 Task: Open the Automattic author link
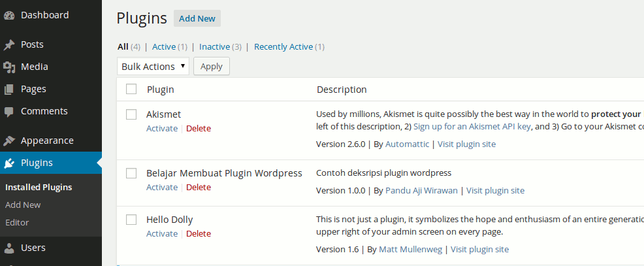click(x=407, y=144)
